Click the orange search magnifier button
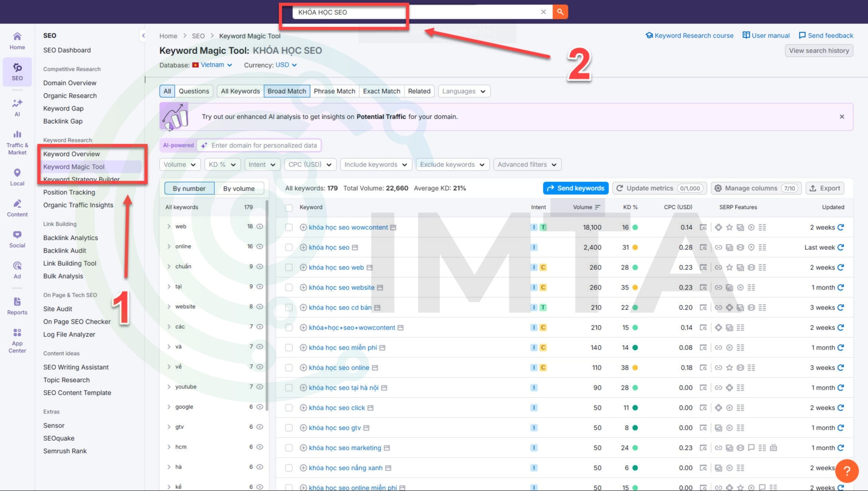Screen dimensions: 868x491 [x=560, y=12]
